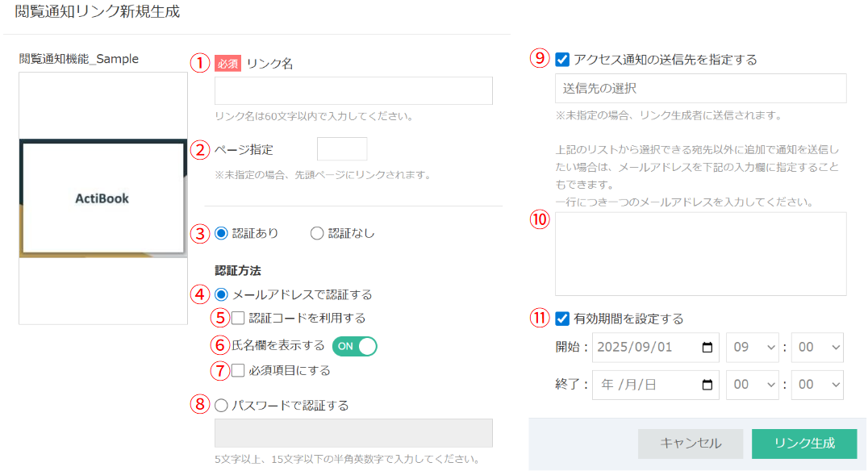Open the 開始 date calendar picker

click(707, 348)
